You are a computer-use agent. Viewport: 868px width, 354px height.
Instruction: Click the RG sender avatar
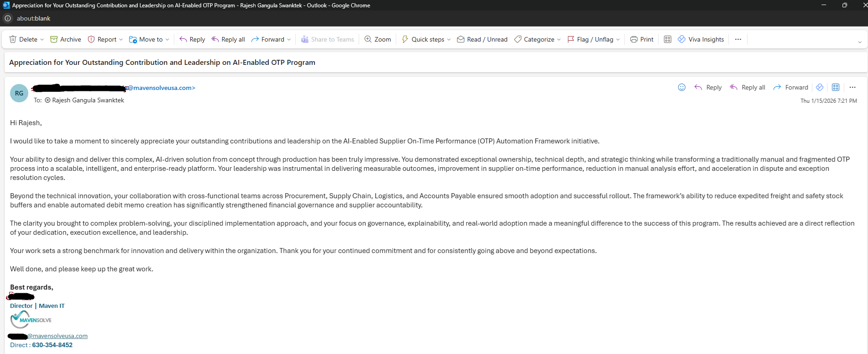coord(19,93)
